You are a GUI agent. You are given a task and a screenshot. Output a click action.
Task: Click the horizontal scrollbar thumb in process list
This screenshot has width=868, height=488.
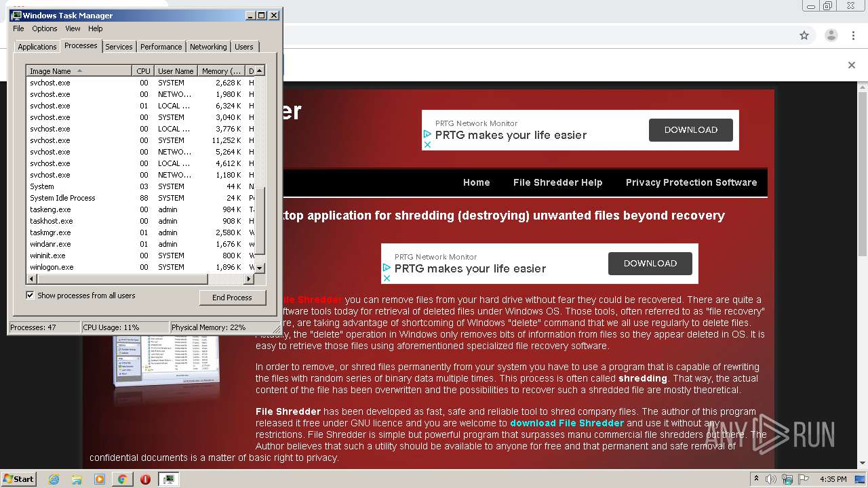click(121, 279)
